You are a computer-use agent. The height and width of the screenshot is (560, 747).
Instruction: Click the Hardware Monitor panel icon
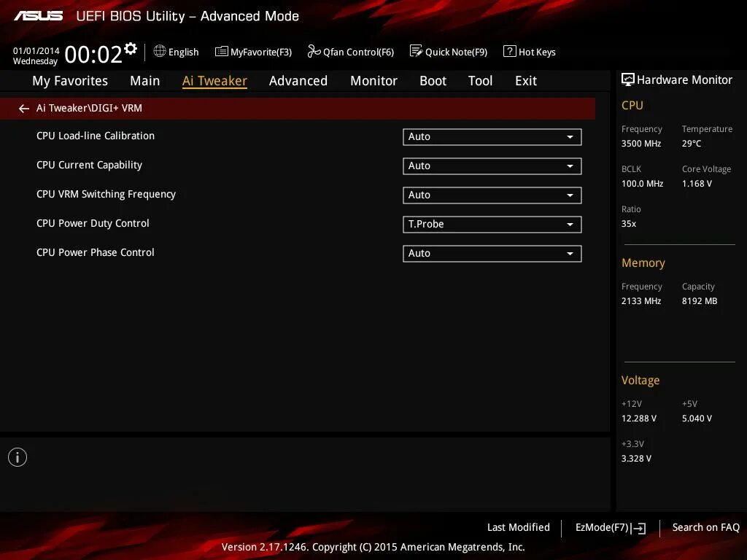click(x=627, y=79)
